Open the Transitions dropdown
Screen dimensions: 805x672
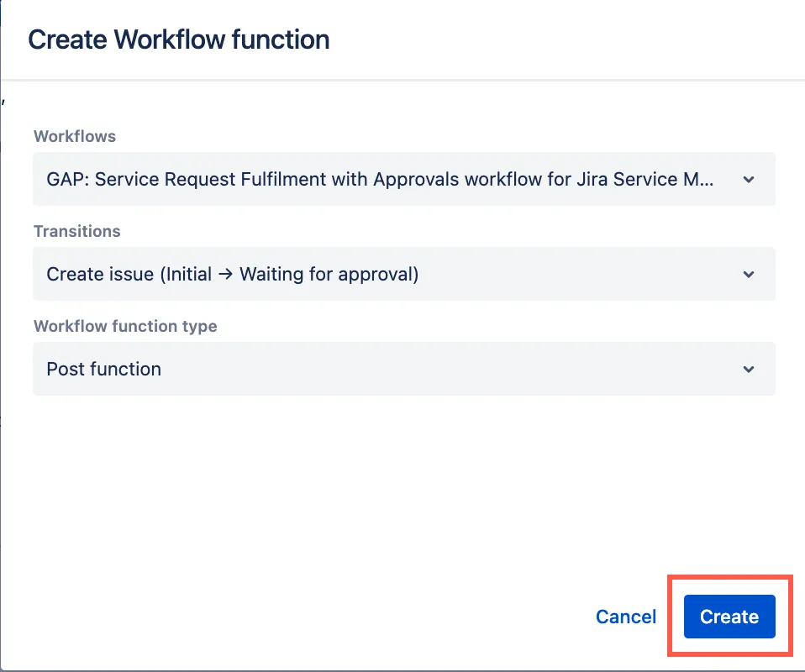[x=404, y=274]
